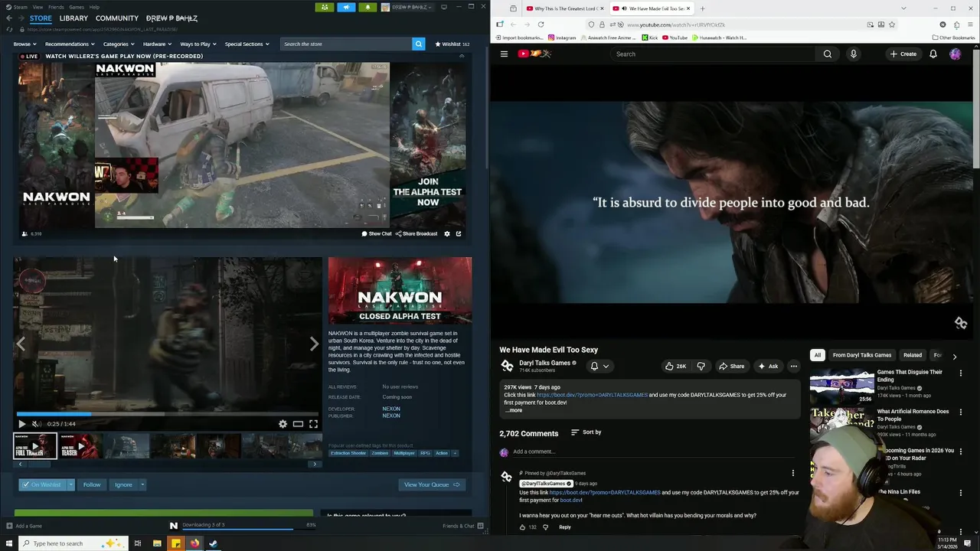
Task: Switch to 'Why This Is The Greatest' tab
Action: (564, 8)
